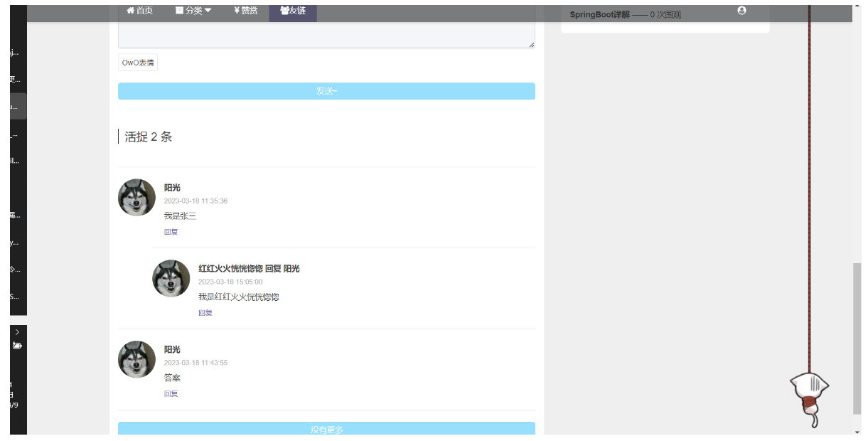Screen dimensions: 868x441
Task: Click the 发送 send button
Action: (x=326, y=90)
